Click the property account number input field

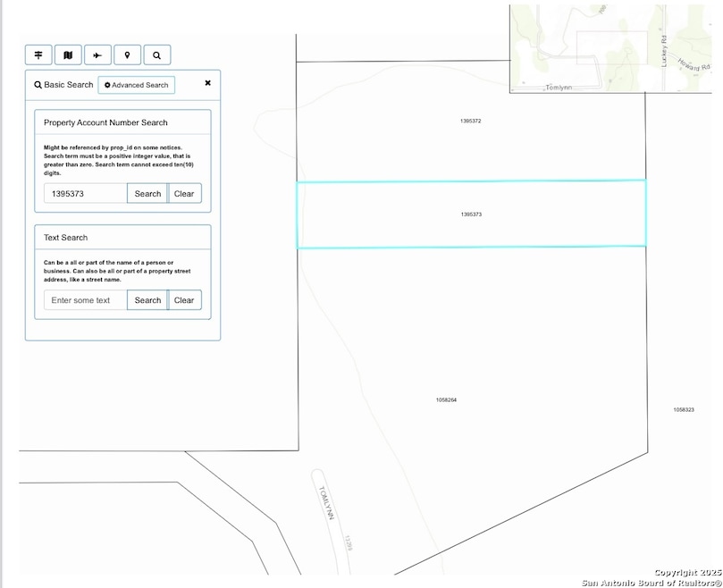85,194
